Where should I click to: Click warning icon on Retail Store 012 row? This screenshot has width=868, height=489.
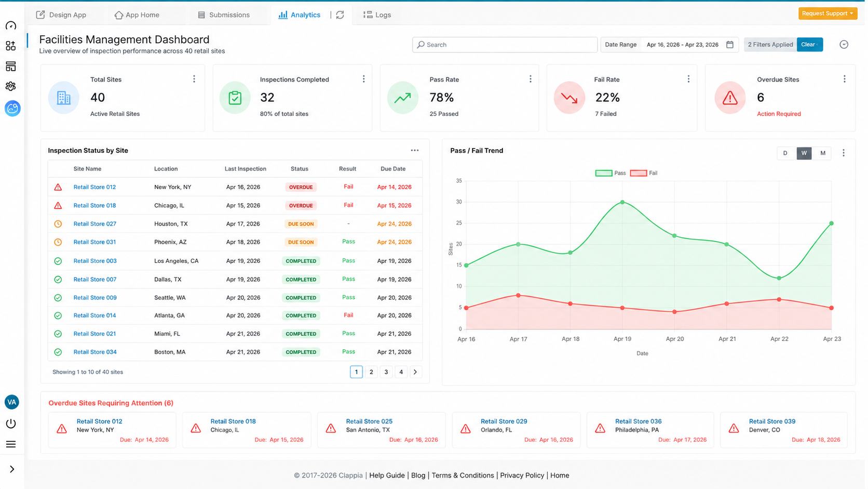(x=58, y=187)
